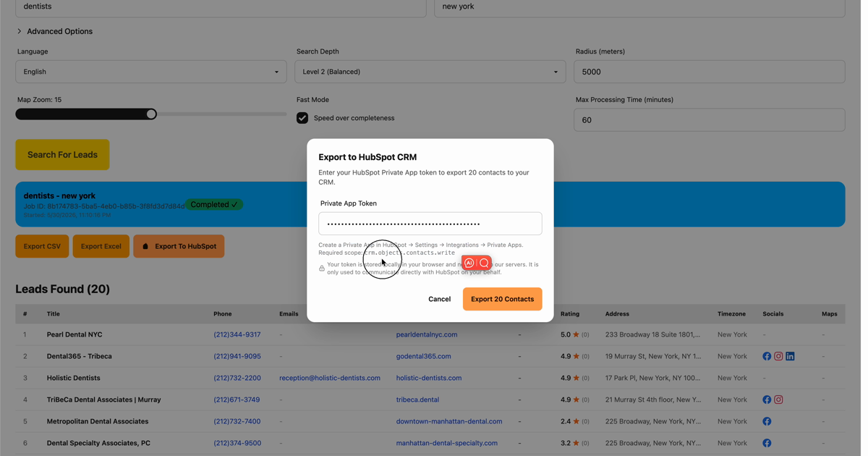Screen dimensions: 868x456
Task: Call phone number (212)344-9317
Action: coord(237,334)
